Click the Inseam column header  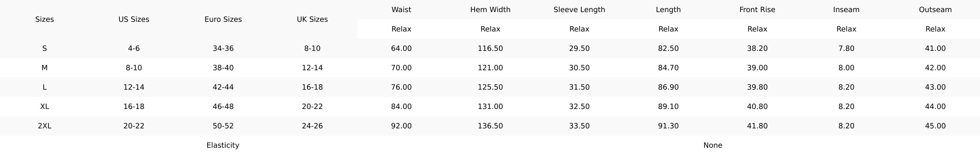pos(846,10)
